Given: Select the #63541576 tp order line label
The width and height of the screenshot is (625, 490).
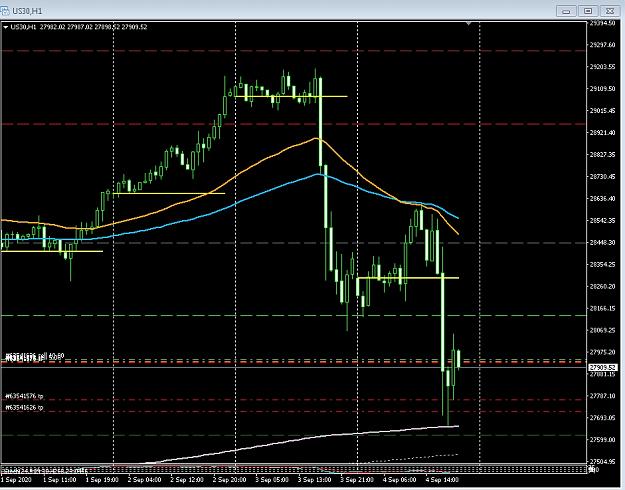Looking at the screenshot, I should tap(24, 396).
